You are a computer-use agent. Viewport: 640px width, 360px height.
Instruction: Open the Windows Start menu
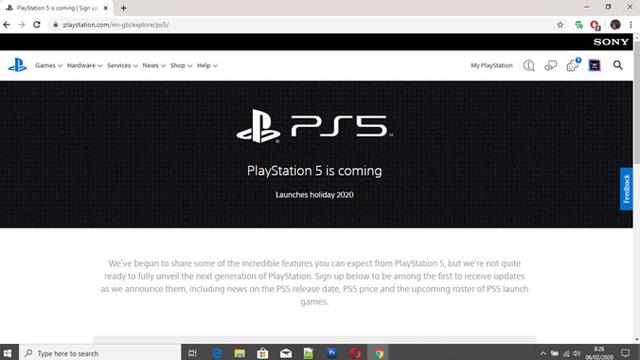tap(8, 353)
